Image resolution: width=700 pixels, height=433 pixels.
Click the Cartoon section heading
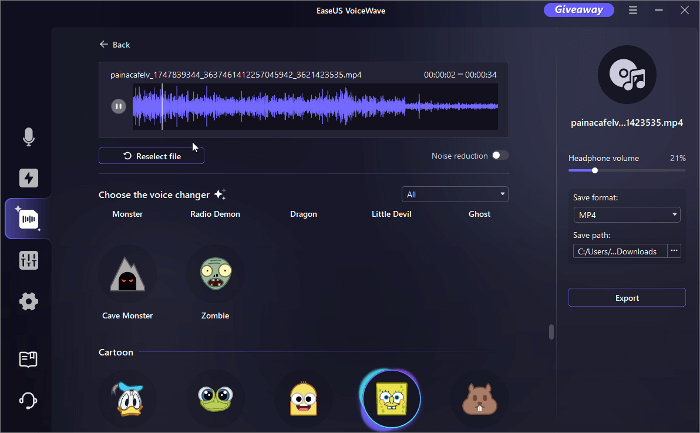(x=116, y=352)
